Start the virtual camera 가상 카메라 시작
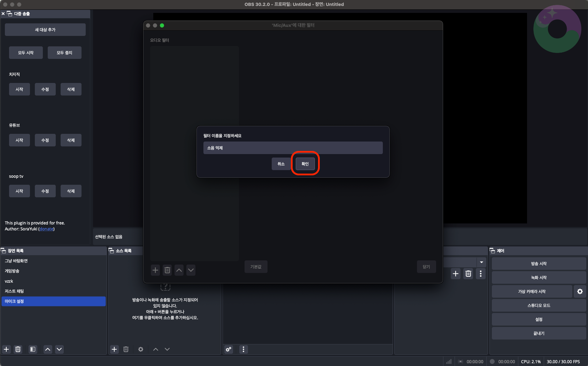588x366 pixels. coord(532,291)
